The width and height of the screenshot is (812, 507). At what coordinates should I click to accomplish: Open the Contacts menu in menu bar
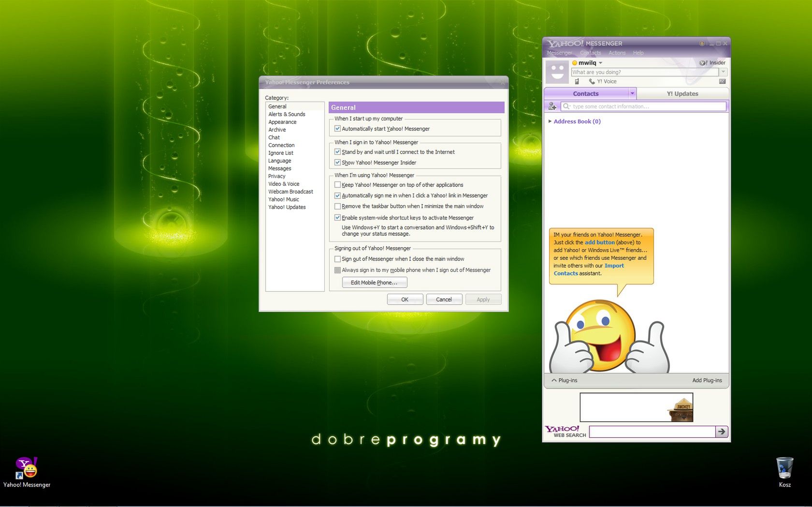click(590, 53)
